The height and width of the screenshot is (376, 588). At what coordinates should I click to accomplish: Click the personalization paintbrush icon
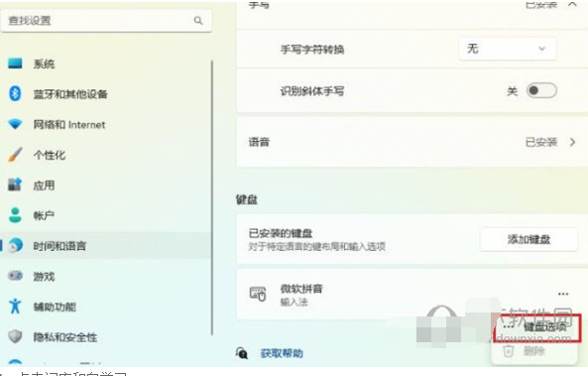15,154
